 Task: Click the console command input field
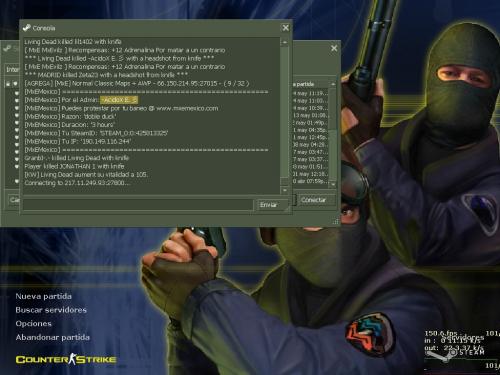(138, 205)
